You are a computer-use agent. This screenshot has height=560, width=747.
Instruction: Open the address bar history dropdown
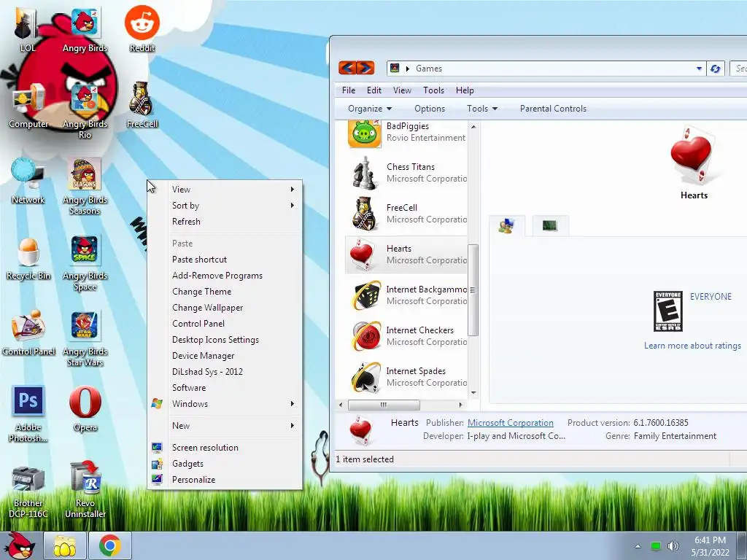click(699, 69)
